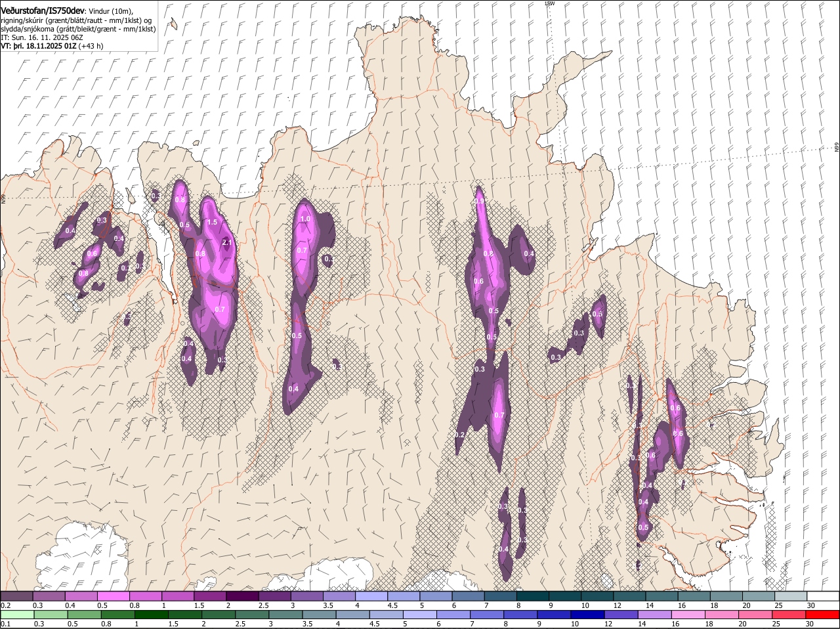Pick the darkest purple snow swatch from 2 to 2.5

tap(242, 596)
